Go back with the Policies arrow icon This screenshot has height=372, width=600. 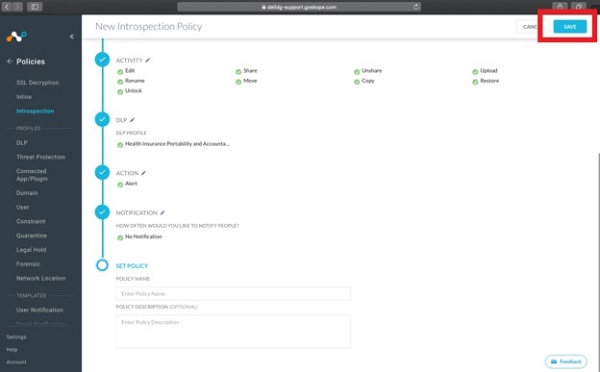point(10,61)
